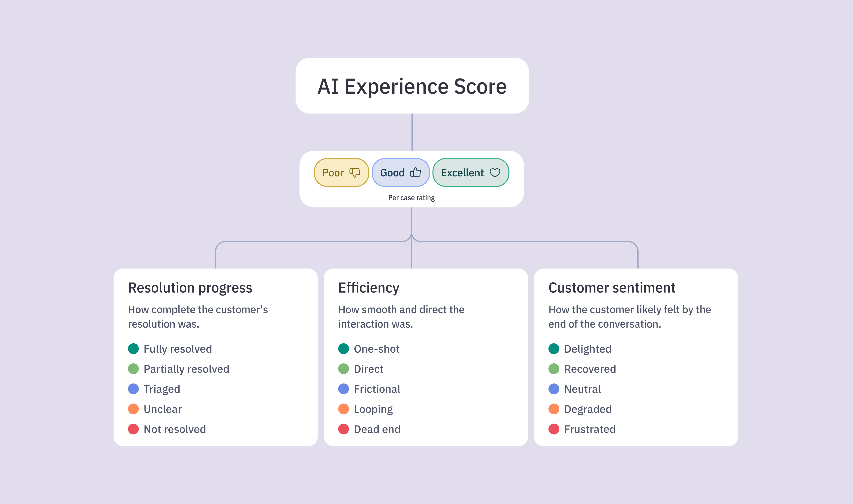Select the Frictional efficiency label
This screenshot has width=853, height=504.
pyautogui.click(x=377, y=389)
